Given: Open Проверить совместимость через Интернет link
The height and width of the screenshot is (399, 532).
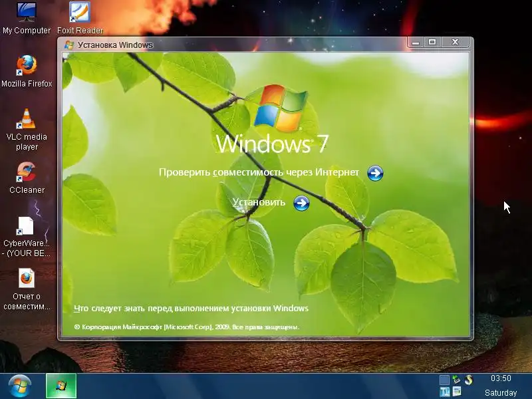Looking at the screenshot, I should click(x=259, y=172).
